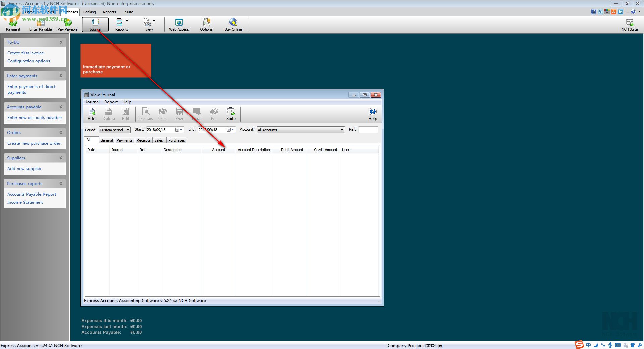
Task: Collapse the Enter payments sidebar panel
Action: (61, 76)
